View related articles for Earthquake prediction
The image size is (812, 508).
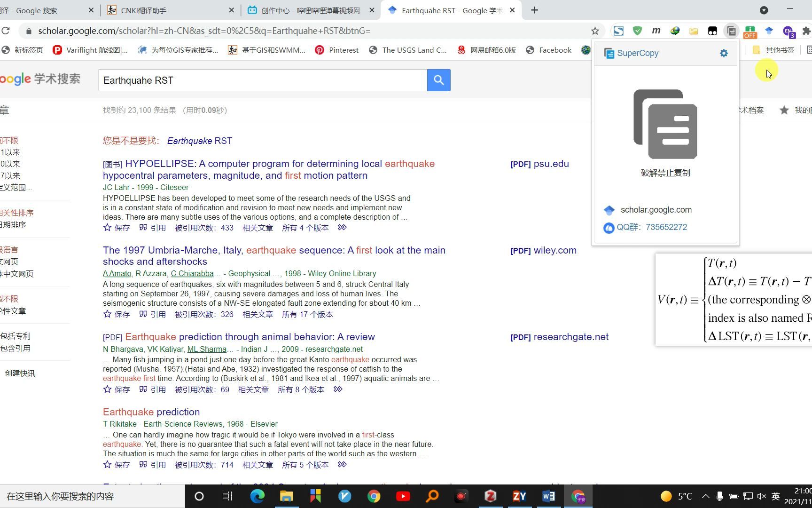point(258,465)
